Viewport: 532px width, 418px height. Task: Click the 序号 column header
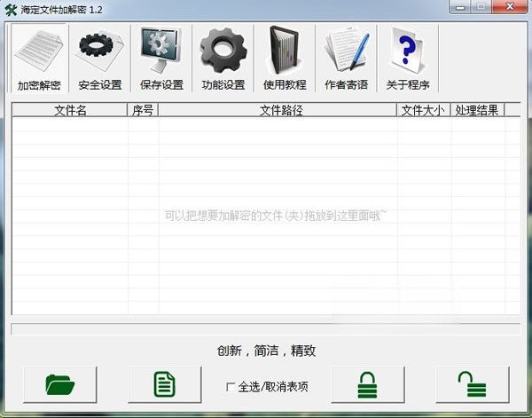(143, 111)
